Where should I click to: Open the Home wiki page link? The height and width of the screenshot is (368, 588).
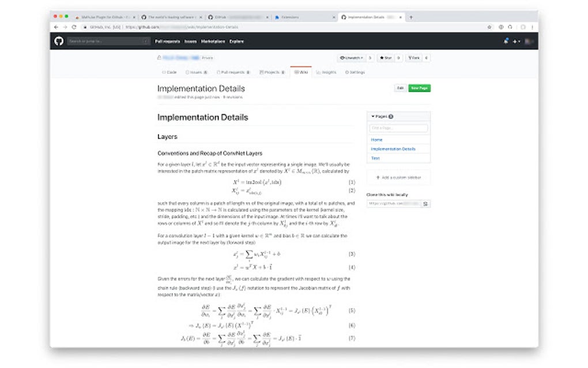(376, 140)
